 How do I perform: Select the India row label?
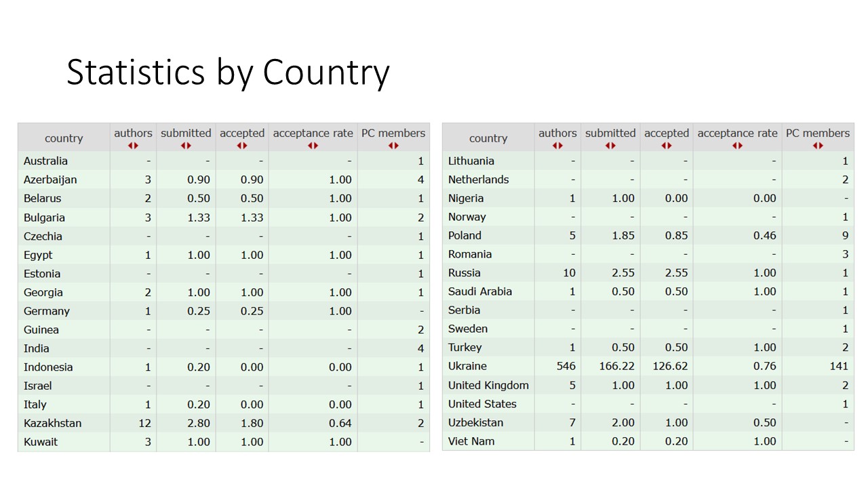(x=36, y=348)
